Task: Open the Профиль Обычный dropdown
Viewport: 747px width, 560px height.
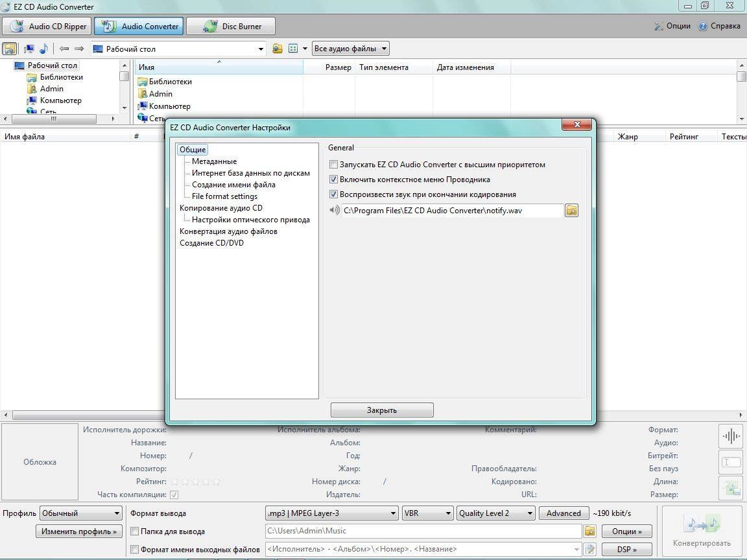Action: (81, 513)
